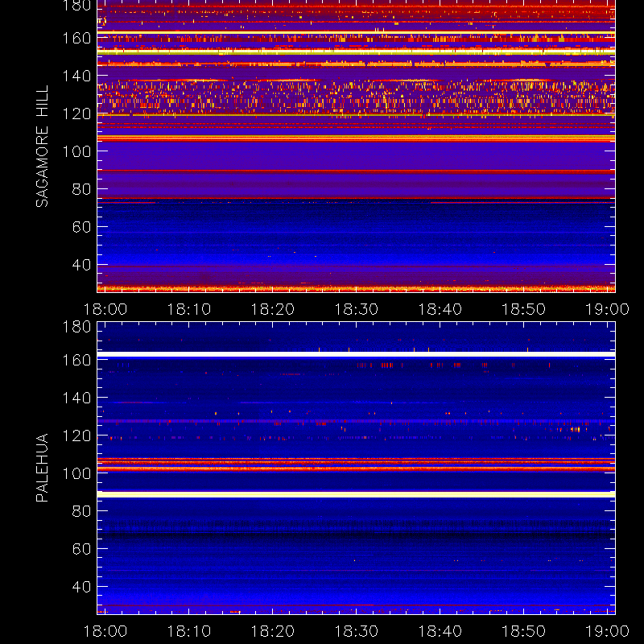
Task: Click 18:00 under the Palehua plot
Action: click(x=105, y=631)
